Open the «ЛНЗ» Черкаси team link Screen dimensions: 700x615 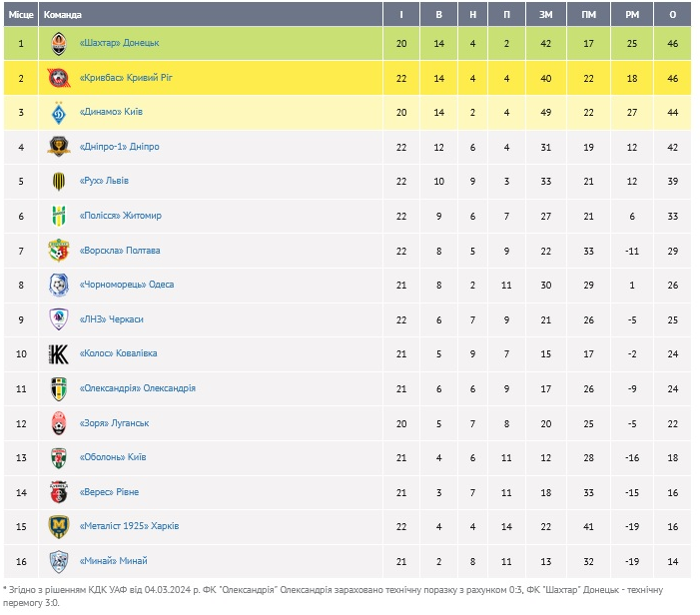click(111, 319)
